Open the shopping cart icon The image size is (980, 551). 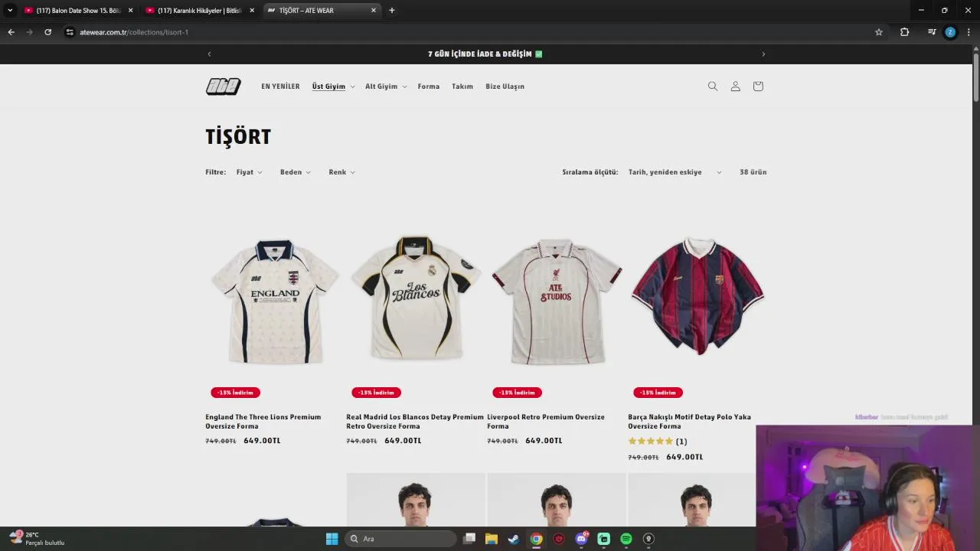point(758,86)
